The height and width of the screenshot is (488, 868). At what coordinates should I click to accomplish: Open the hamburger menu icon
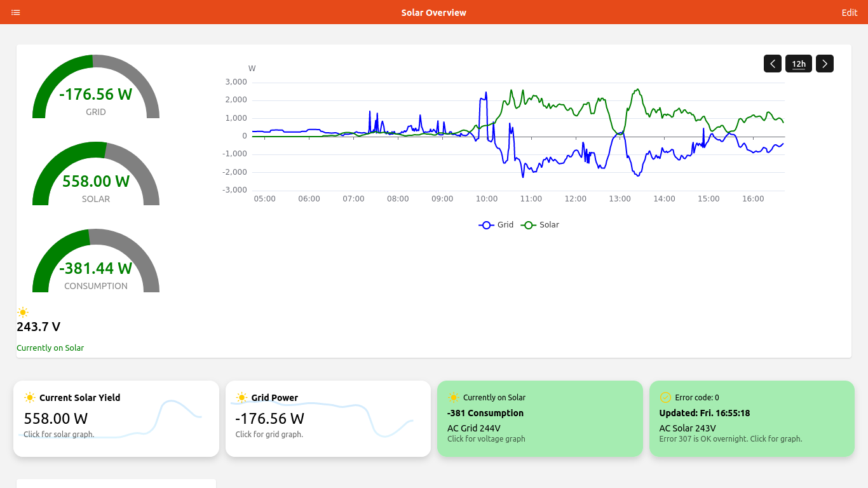click(x=16, y=13)
